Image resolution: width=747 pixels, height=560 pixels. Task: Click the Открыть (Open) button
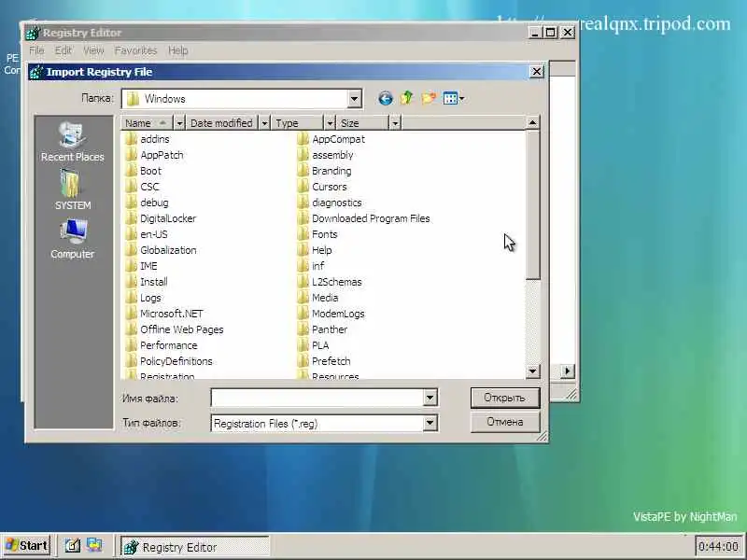[x=505, y=398]
